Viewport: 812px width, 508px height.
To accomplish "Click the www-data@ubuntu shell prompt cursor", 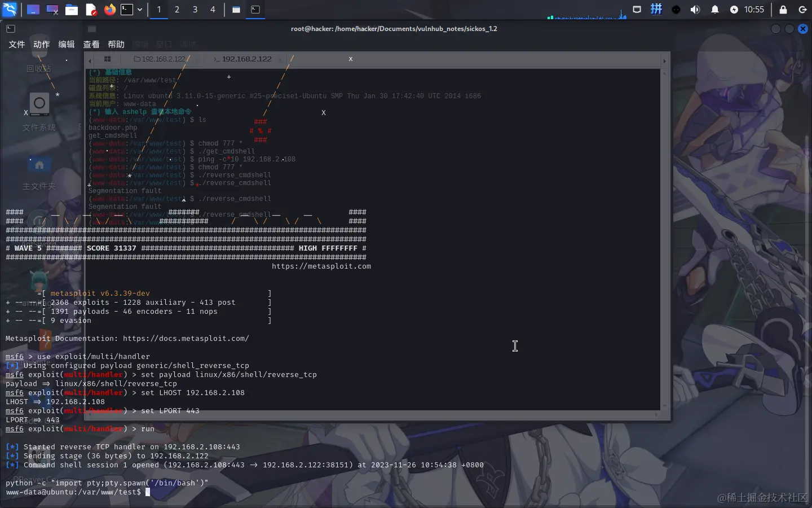I will (148, 492).
